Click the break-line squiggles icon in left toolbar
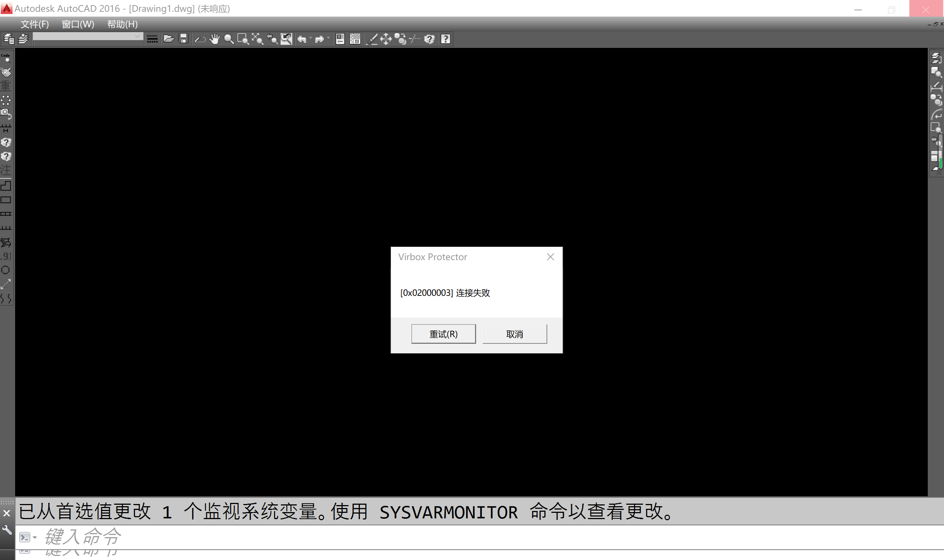 (6, 298)
